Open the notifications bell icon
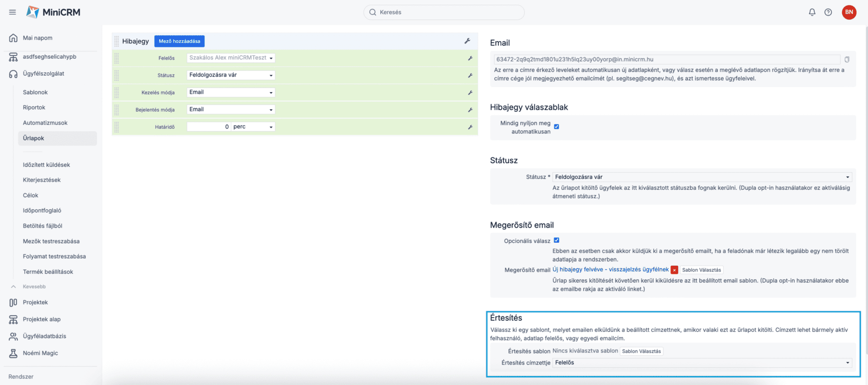The image size is (868, 385). click(x=812, y=12)
